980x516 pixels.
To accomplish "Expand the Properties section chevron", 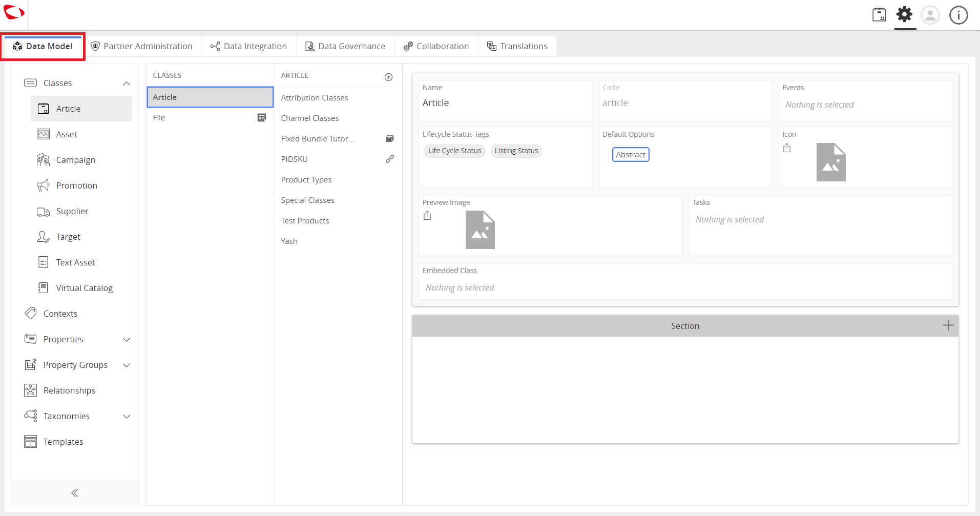I will click(127, 340).
